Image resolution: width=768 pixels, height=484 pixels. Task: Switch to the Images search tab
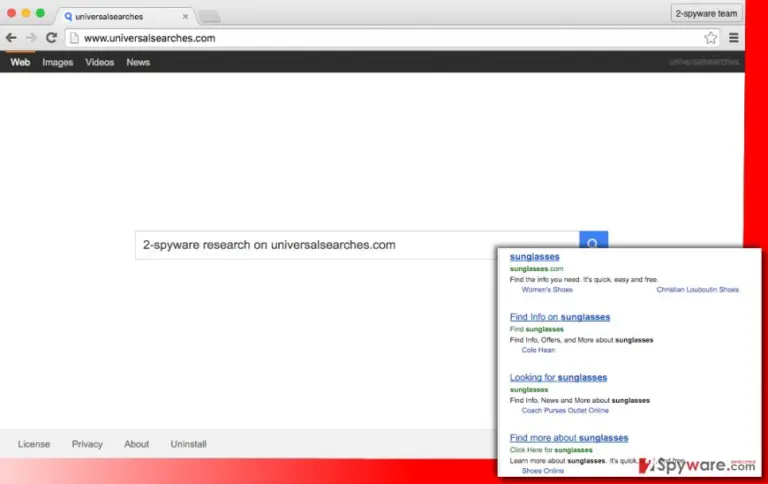coord(57,62)
